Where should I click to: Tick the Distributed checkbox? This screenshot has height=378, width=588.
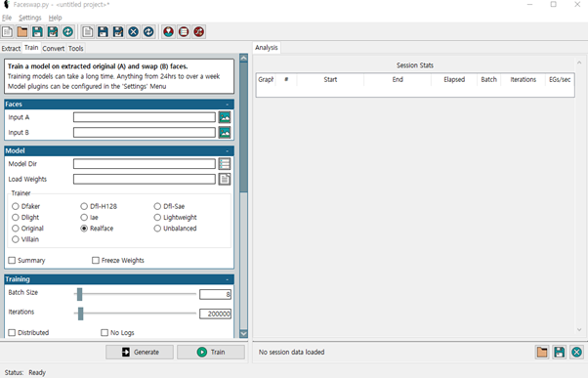tap(12, 333)
